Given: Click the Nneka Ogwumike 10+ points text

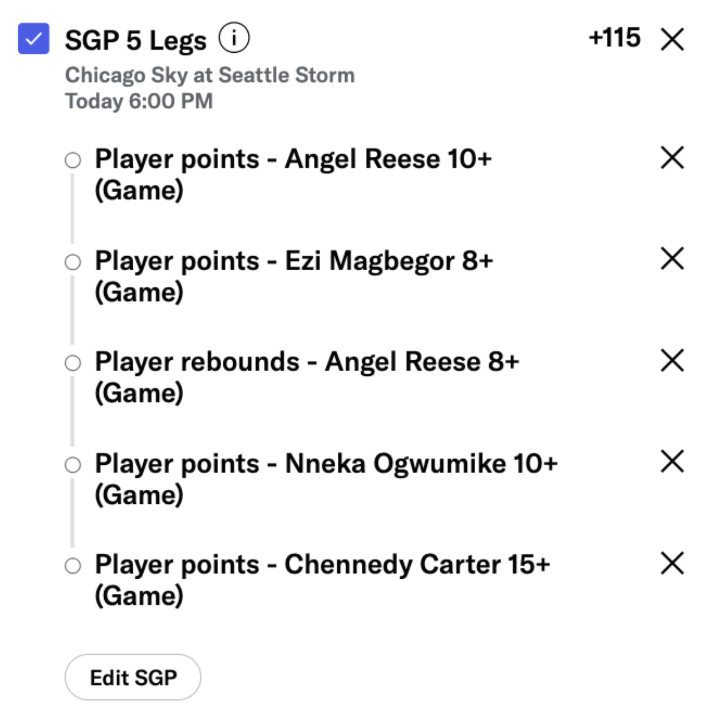Looking at the screenshot, I should tap(326, 464).
